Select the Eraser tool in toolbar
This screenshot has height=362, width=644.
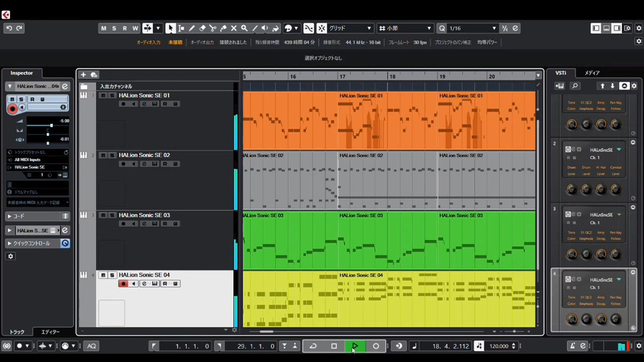click(x=202, y=28)
